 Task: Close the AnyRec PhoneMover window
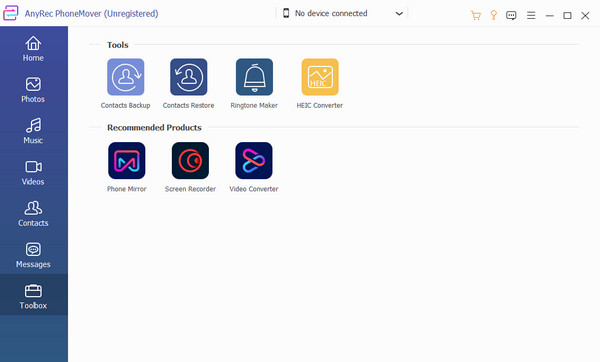585,15
